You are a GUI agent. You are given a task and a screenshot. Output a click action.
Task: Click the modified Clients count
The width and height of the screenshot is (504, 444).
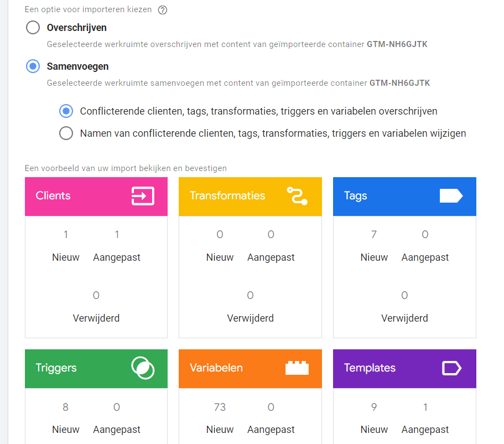pos(117,235)
